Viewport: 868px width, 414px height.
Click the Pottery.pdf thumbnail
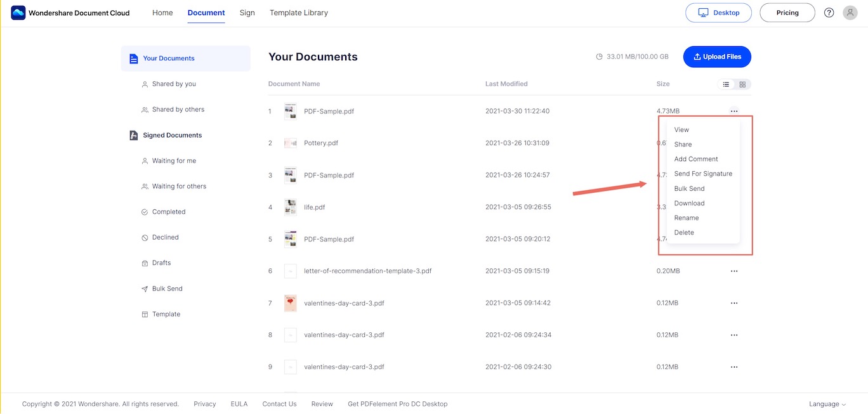(x=291, y=143)
